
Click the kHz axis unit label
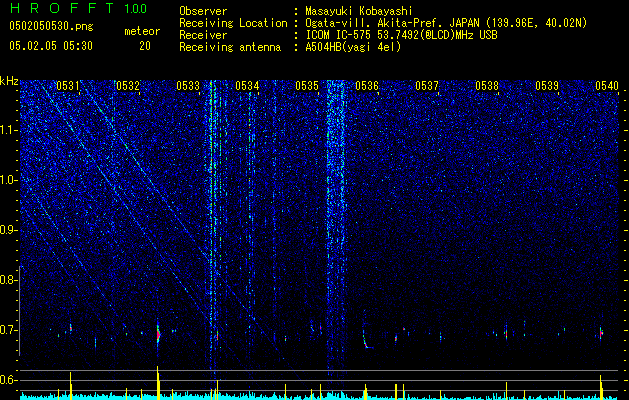pos(9,81)
